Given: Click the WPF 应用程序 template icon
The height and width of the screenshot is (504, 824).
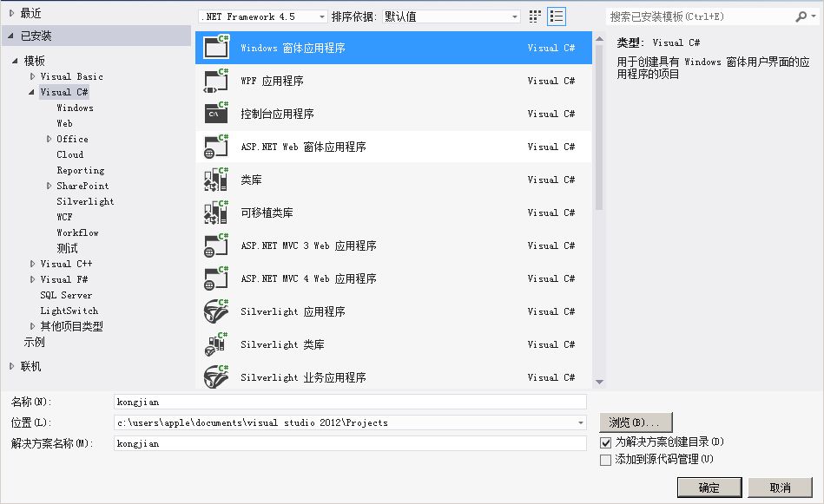Looking at the screenshot, I should (x=216, y=81).
